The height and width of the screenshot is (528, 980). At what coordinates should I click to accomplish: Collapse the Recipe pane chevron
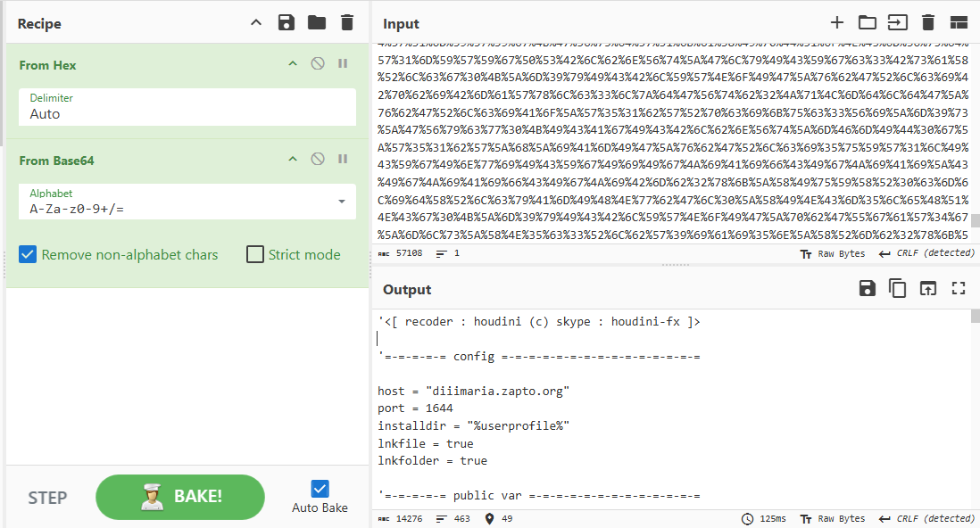click(256, 23)
